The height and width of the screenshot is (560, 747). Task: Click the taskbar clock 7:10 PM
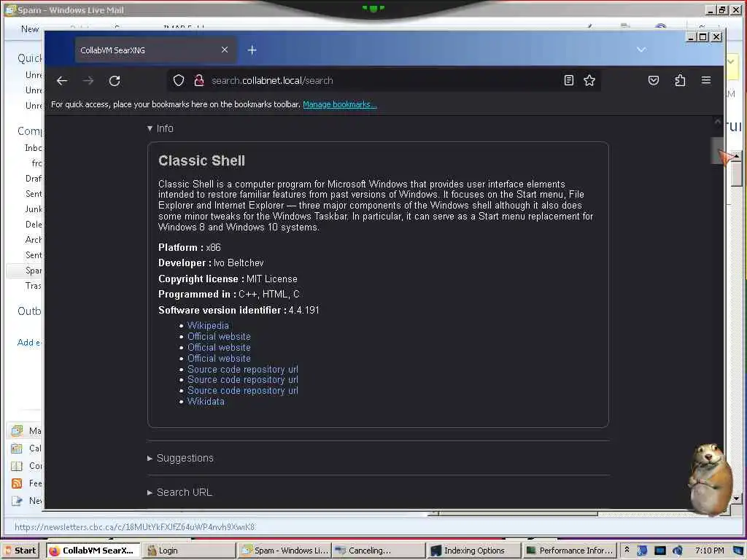709,551
